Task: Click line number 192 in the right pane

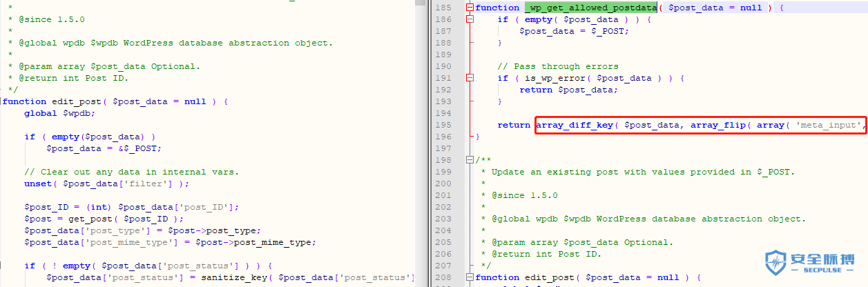Action: [443, 90]
